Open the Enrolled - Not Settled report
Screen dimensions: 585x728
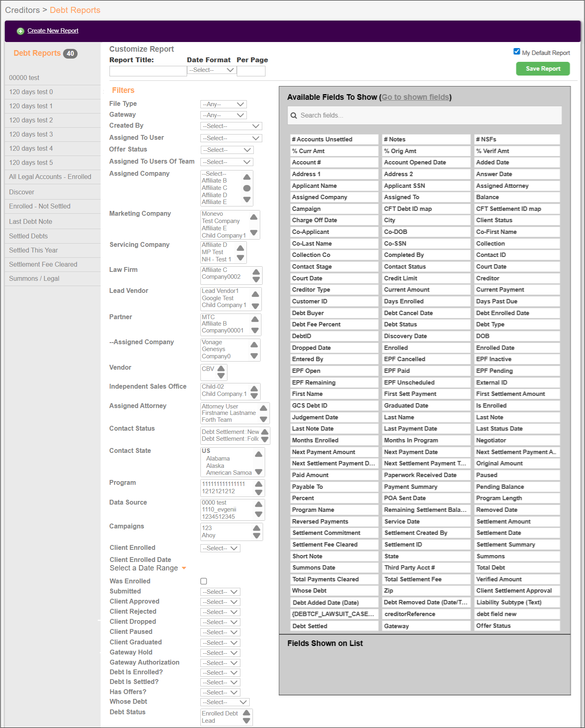40,206
